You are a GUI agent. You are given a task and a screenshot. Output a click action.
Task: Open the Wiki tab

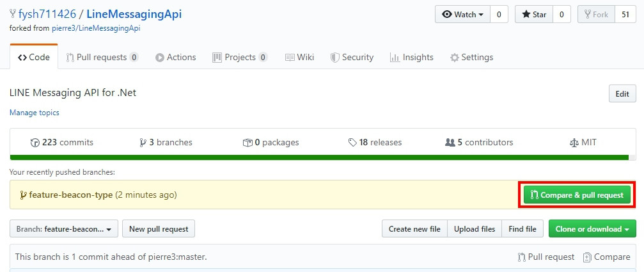pos(299,57)
